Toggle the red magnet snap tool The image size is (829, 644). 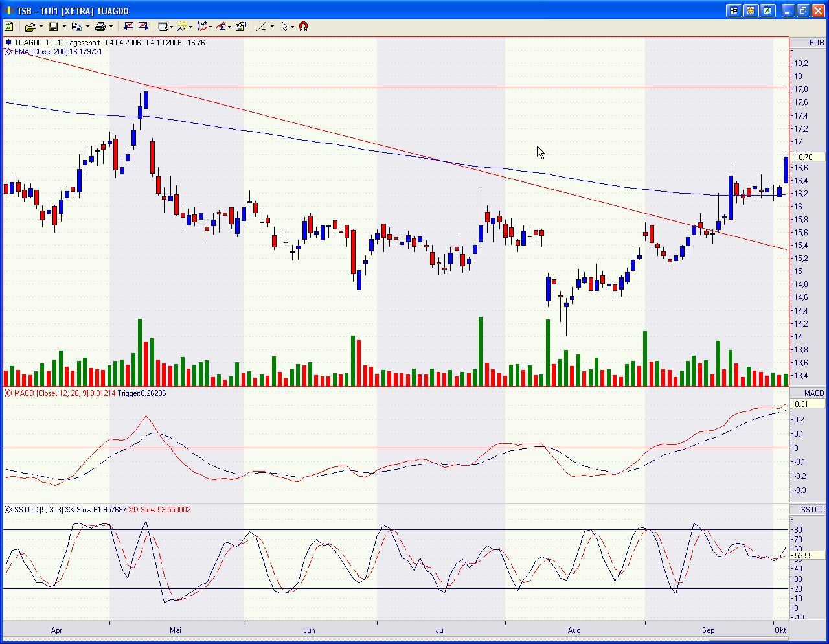click(x=304, y=27)
